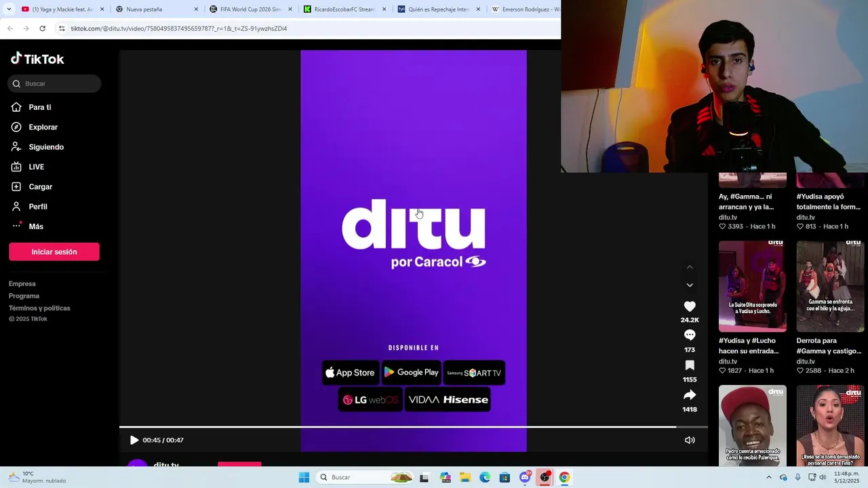Open the #Yudisa y #Lucho video title
Screen dimensions: 868x488
[x=749, y=346]
